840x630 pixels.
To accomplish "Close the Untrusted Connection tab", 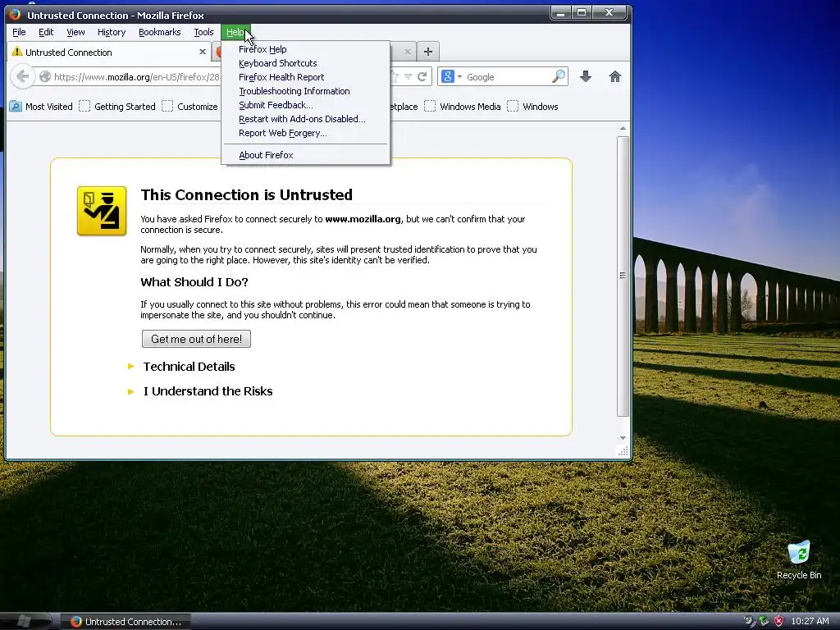I will pyautogui.click(x=203, y=52).
